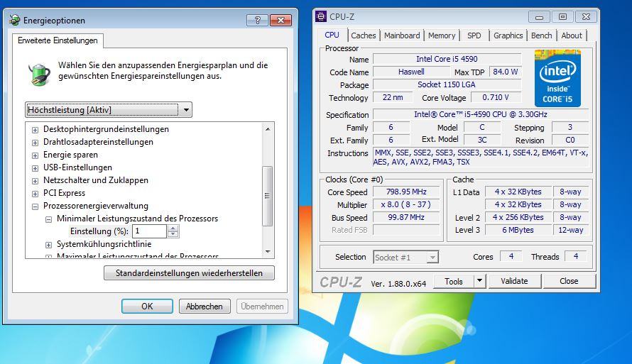Expand the USB-Einstellungen node
This screenshot has width=632, height=364.
(35, 168)
